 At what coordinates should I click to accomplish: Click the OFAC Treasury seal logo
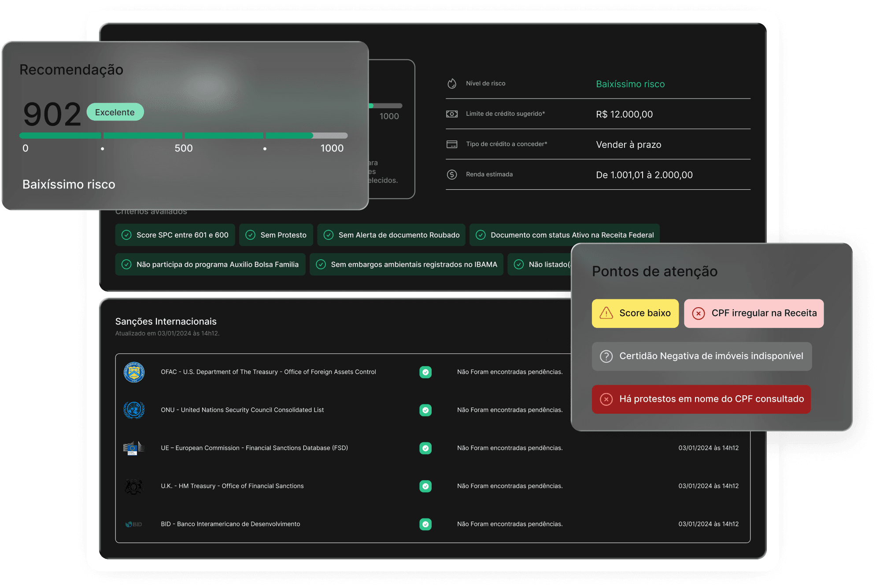tap(134, 372)
